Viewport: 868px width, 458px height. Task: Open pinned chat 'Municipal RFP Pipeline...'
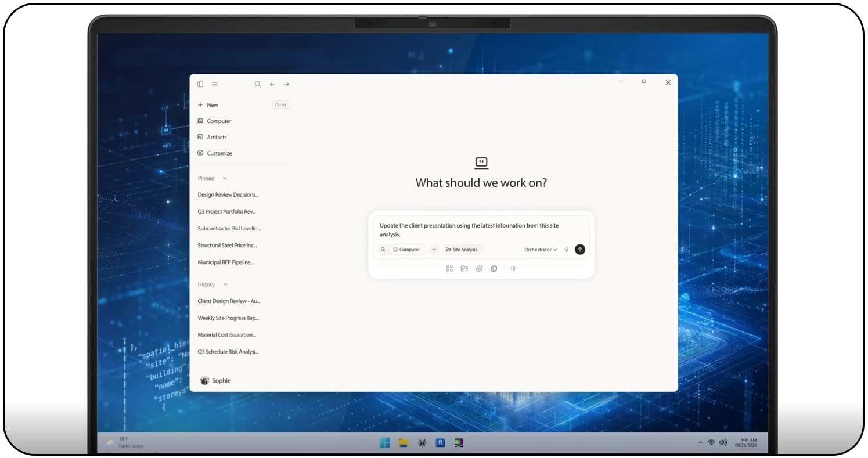226,262
